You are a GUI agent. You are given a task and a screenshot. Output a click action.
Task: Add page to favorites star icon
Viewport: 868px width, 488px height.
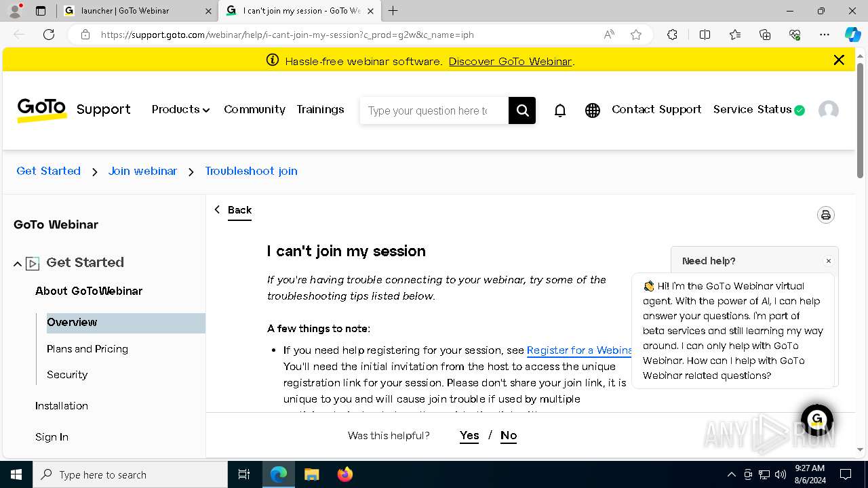pos(636,35)
